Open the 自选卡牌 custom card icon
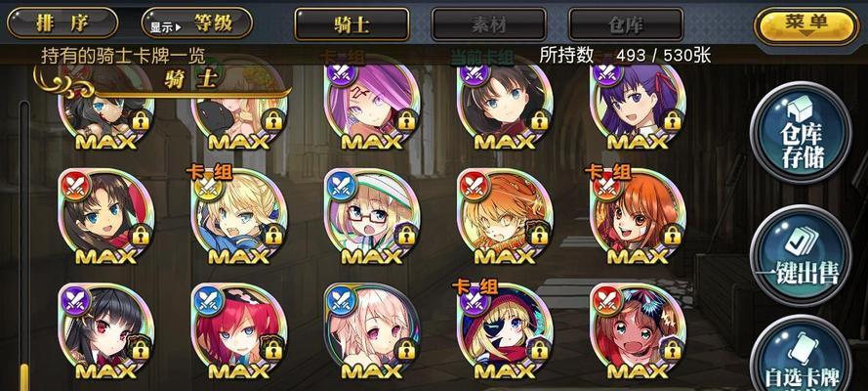 coord(801,356)
